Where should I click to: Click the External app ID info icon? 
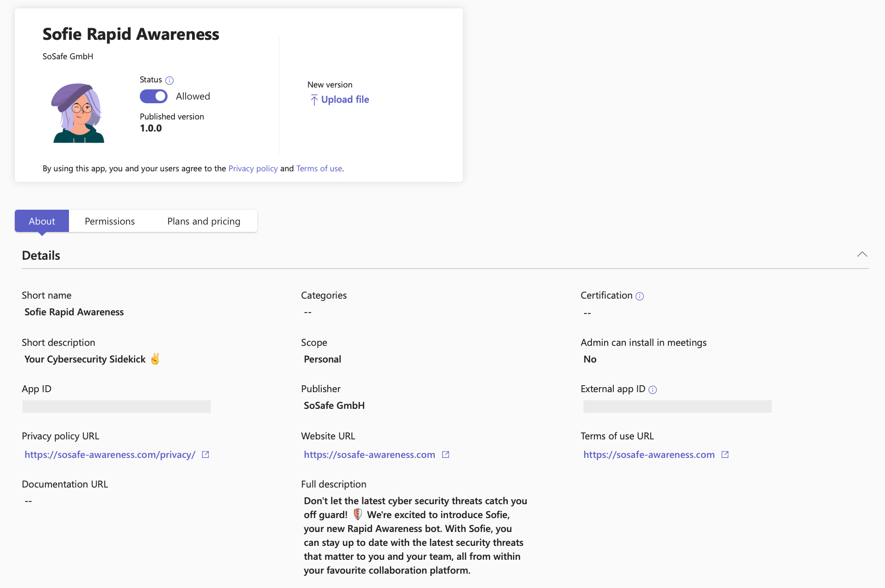point(653,390)
